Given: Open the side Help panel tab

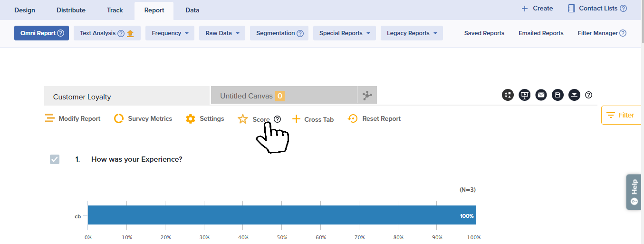Looking at the screenshot, I should coord(634,192).
